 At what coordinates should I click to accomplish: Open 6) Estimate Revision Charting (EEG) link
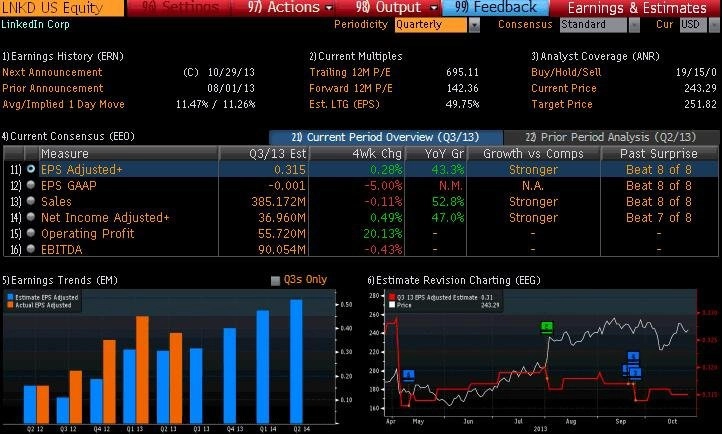coord(454,280)
